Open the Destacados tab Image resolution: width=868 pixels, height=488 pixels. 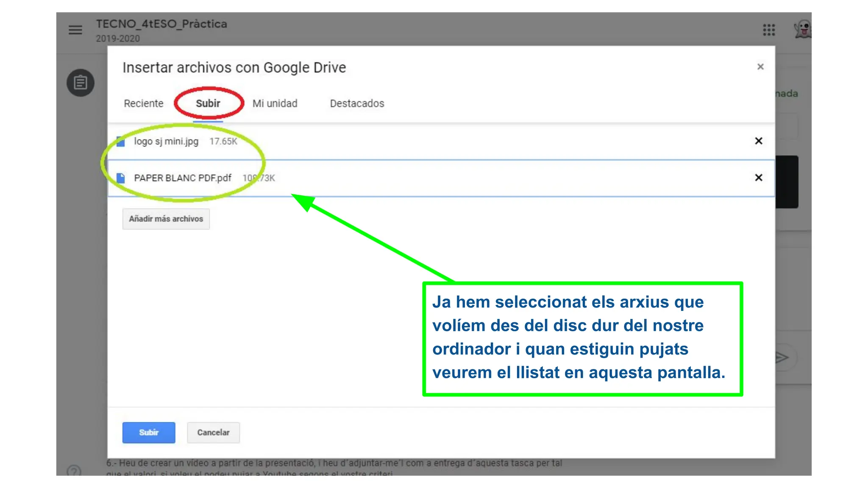[357, 103]
